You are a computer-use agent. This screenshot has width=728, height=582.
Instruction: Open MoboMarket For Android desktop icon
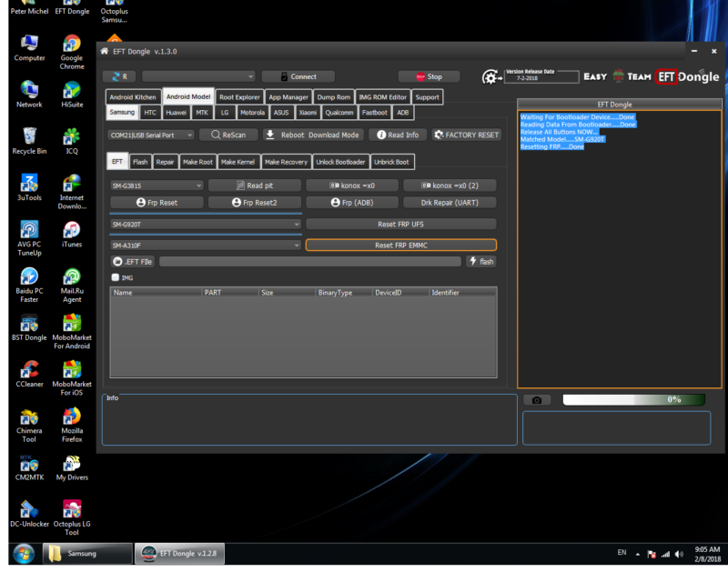click(72, 332)
